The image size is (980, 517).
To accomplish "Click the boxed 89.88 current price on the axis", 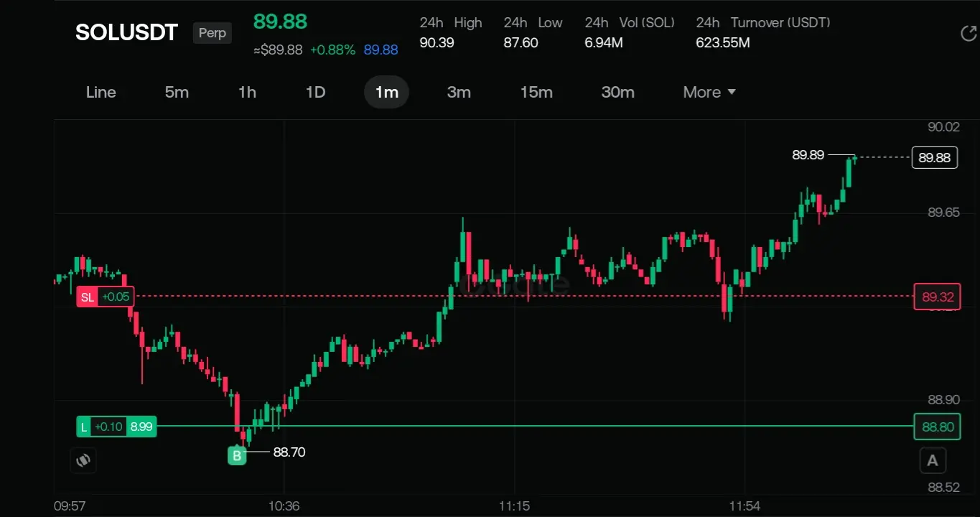I will (x=935, y=157).
